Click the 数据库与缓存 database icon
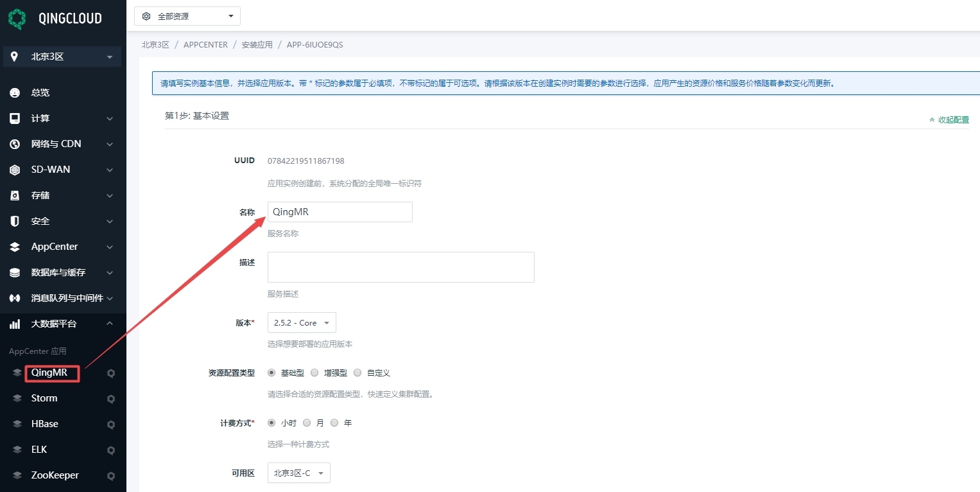Screen dimensions: 980x492 [15, 272]
